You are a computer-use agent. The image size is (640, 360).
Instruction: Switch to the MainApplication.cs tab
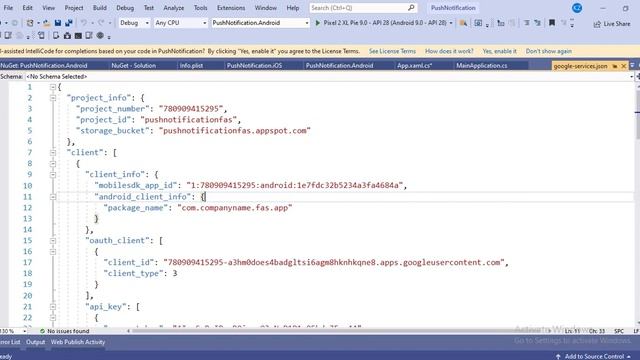482,66
